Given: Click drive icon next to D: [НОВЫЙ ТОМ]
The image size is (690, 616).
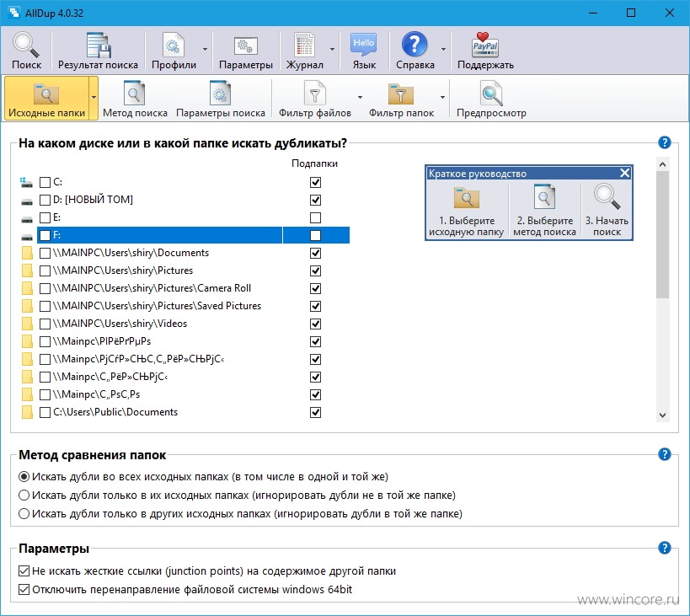Looking at the screenshot, I should tap(27, 201).
